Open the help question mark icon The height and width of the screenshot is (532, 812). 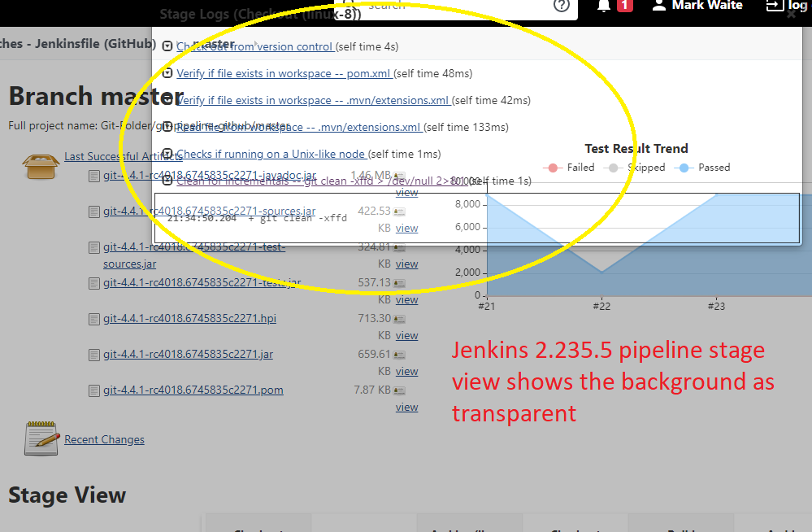point(562,6)
